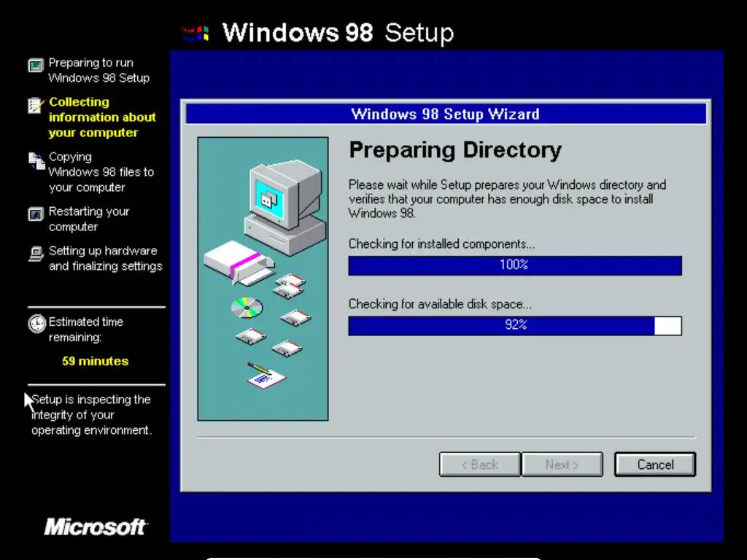Click the Collecting information notepad icon
This screenshot has width=747, height=560.
[x=36, y=105]
